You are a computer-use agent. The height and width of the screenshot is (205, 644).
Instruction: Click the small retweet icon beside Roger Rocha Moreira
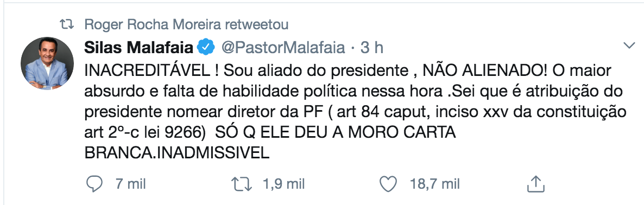67,24
